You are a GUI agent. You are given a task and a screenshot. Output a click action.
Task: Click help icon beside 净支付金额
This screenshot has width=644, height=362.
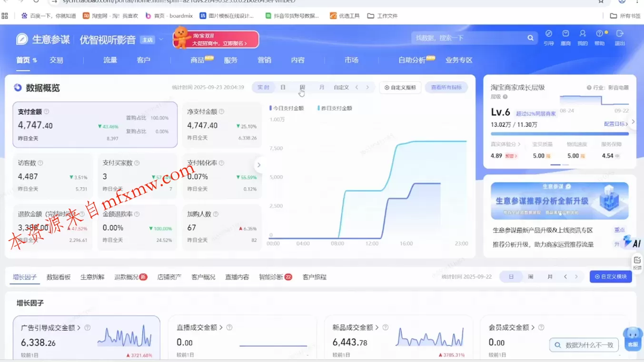[221, 112]
